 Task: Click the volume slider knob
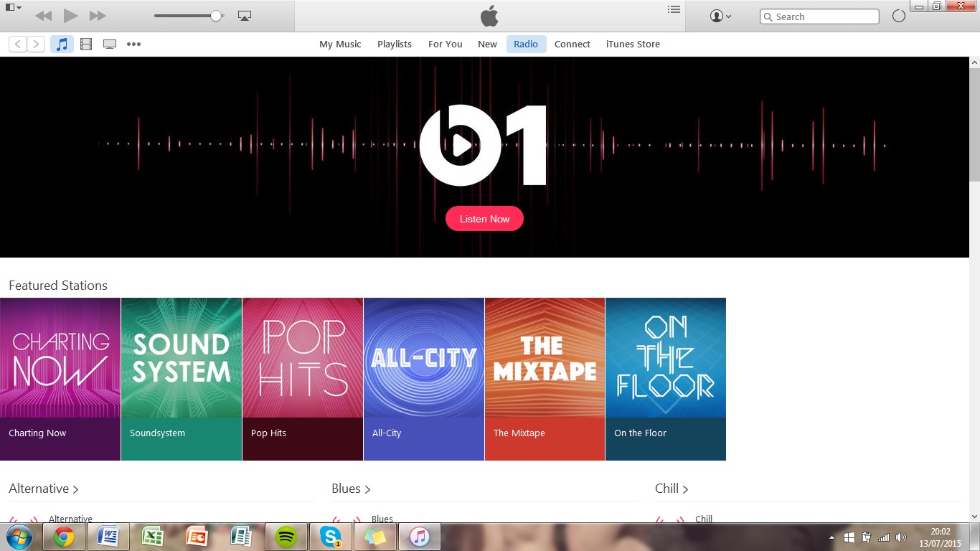[x=215, y=16]
